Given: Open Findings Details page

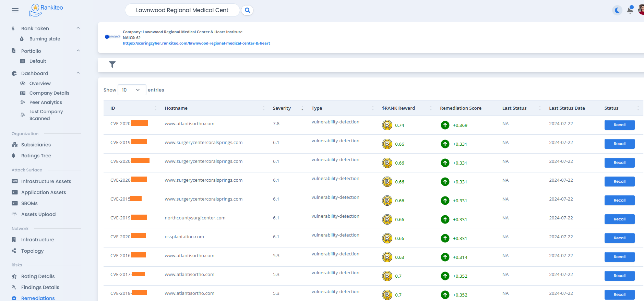Looking at the screenshot, I should pyautogui.click(x=40, y=287).
